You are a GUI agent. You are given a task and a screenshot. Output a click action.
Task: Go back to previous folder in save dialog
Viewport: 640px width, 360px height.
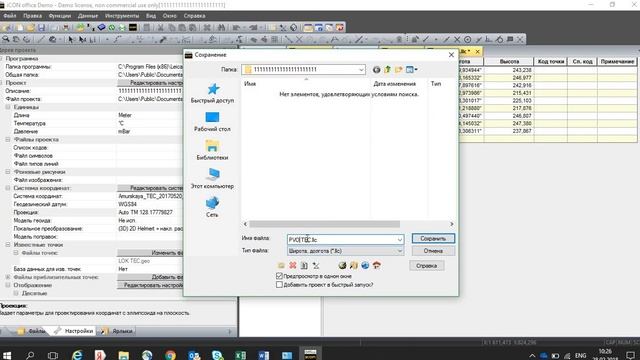point(376,70)
